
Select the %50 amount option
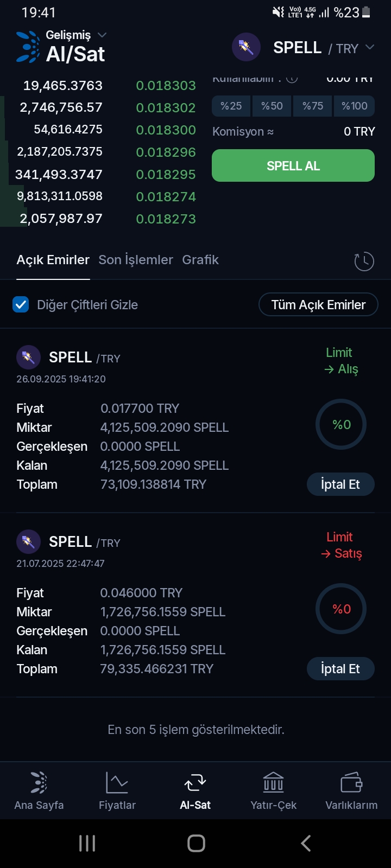(x=272, y=106)
